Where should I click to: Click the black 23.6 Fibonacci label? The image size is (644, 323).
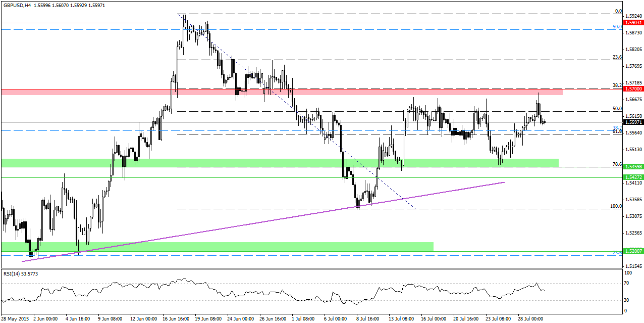(616, 57)
